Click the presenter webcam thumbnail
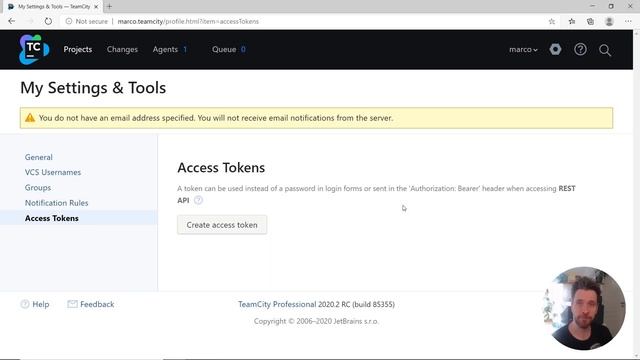640x360 pixels. coord(585,308)
